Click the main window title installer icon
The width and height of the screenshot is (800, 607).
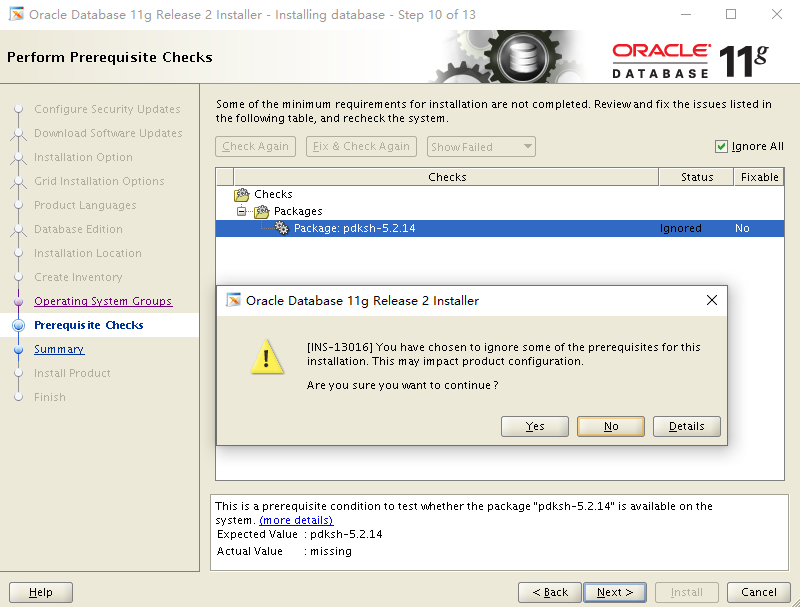[16, 14]
